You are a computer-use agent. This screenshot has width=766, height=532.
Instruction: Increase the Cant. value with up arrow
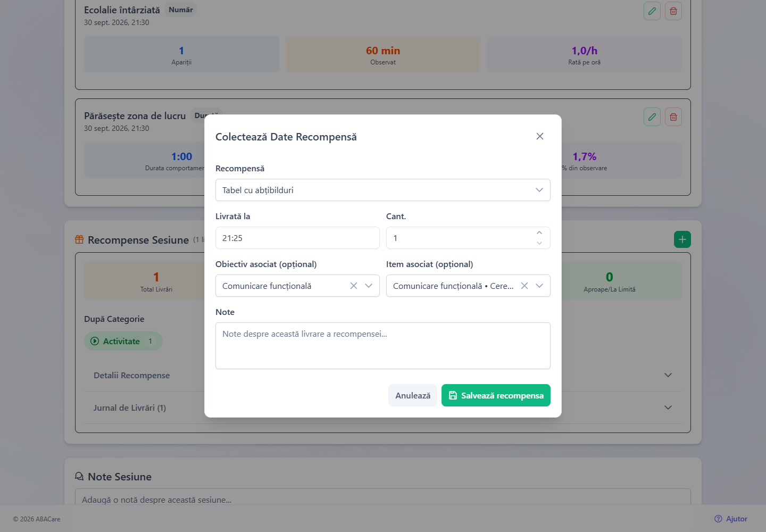coord(539,232)
